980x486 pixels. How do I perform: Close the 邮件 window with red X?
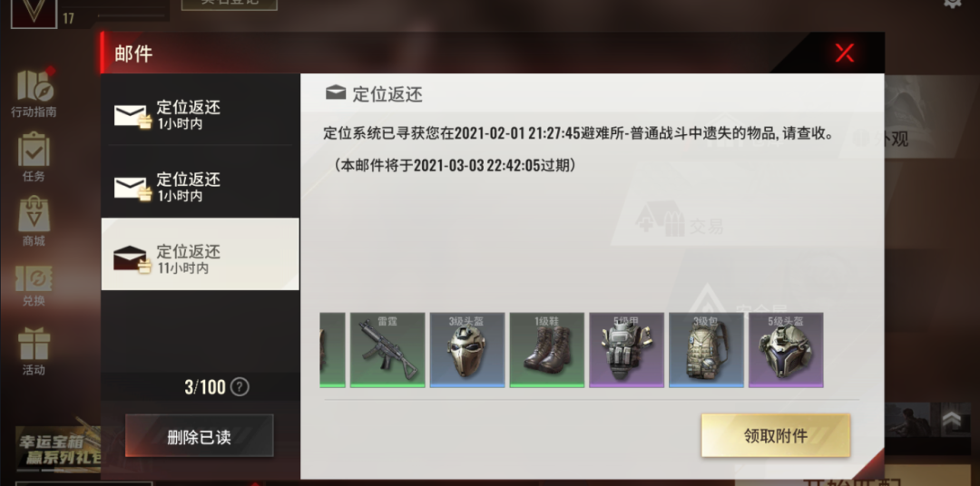[x=845, y=53]
